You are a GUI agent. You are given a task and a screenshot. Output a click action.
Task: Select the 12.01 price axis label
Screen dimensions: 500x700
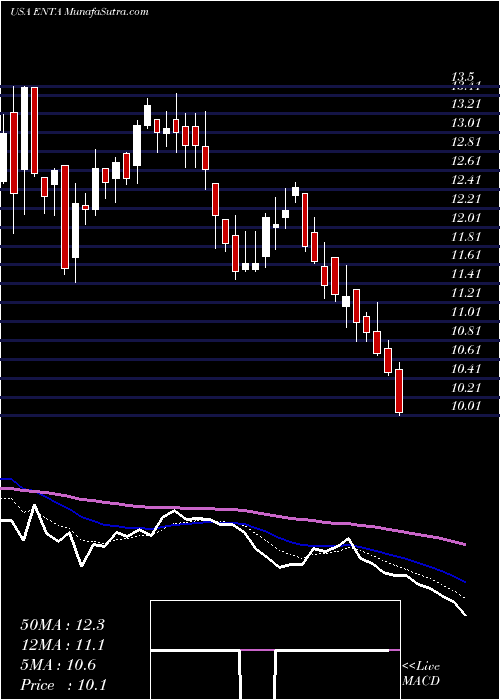click(x=467, y=217)
